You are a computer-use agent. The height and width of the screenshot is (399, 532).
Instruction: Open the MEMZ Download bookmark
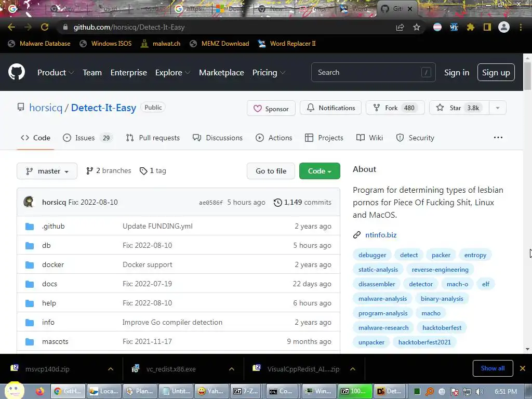[220, 44]
